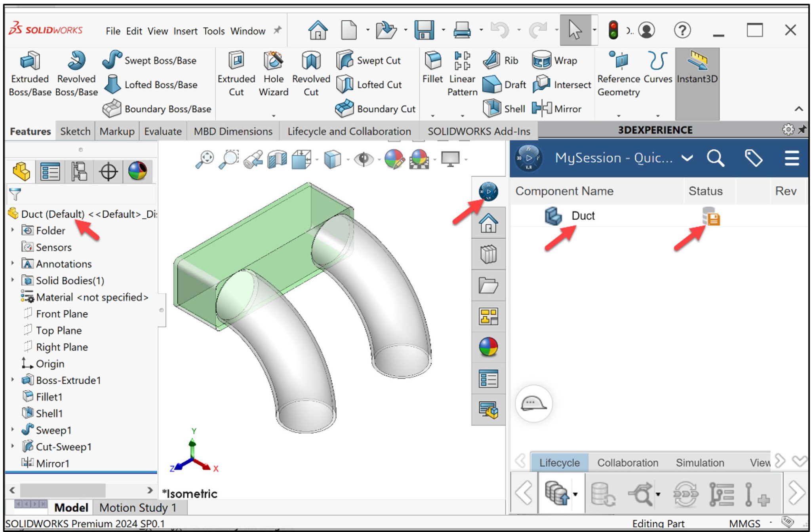Select the Extruded Boss/Base tool
The width and height of the screenshot is (811, 532).
click(x=29, y=75)
